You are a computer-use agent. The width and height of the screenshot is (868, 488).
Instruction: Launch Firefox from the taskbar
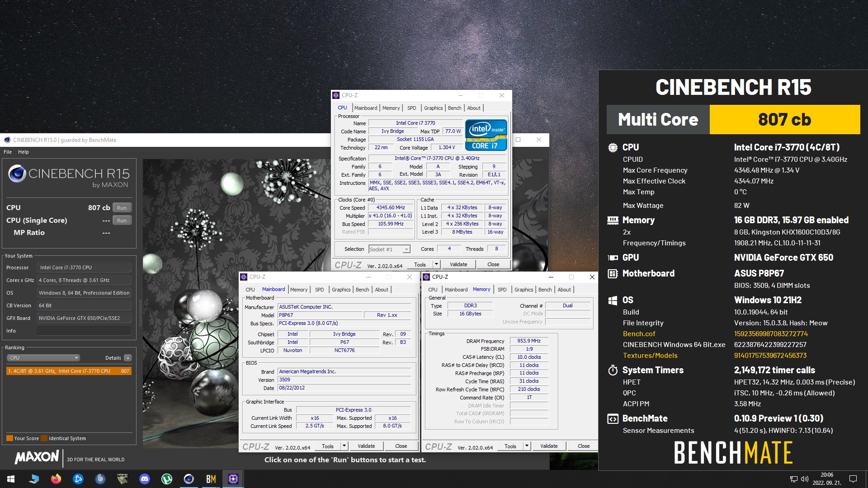coord(56,479)
